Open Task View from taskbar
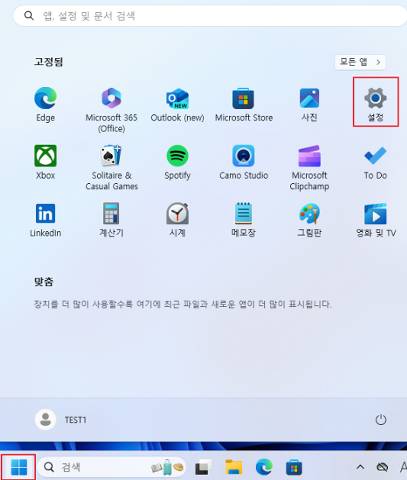This screenshot has height=480, width=407. [202, 468]
